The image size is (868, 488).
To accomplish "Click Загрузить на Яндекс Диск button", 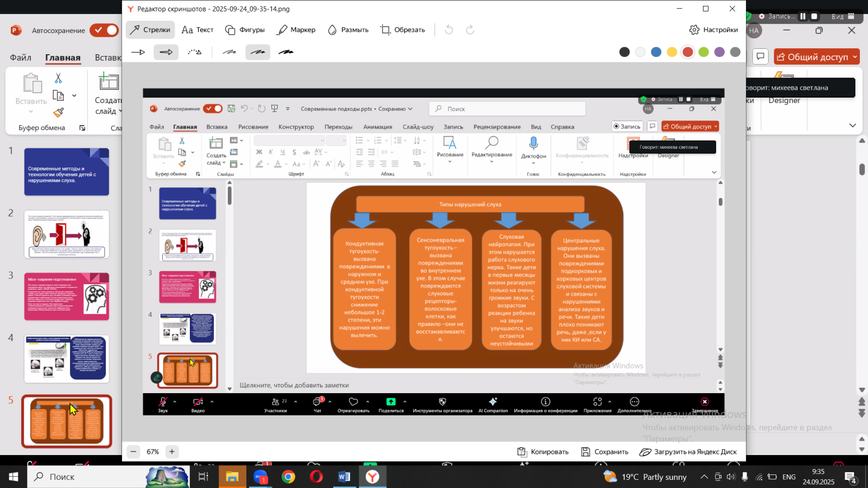I will click(688, 452).
